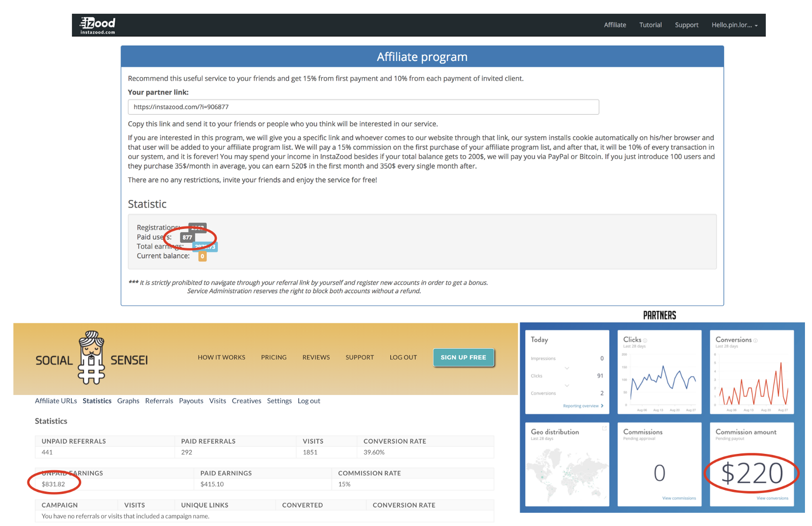Viewport: 812px width, 526px height.
Task: Open the Settings tab
Action: pos(280,401)
